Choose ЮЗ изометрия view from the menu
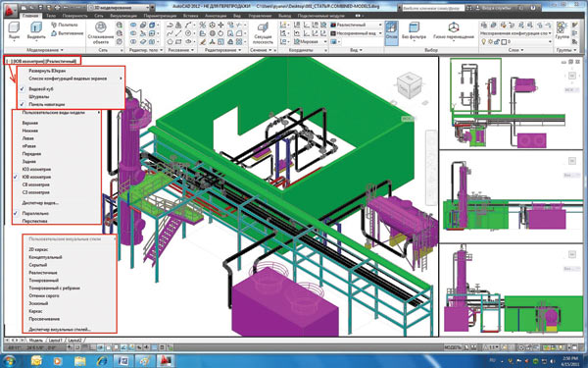This screenshot has width=588, height=368. point(36,169)
